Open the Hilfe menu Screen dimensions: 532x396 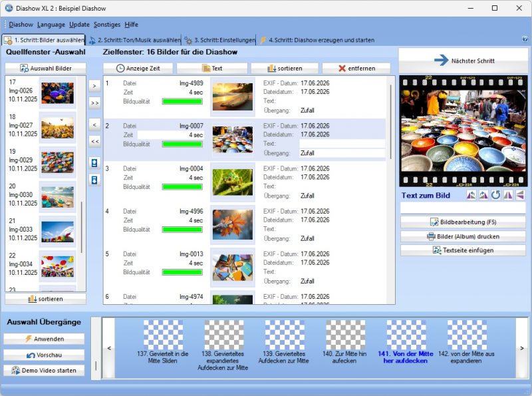click(x=131, y=25)
